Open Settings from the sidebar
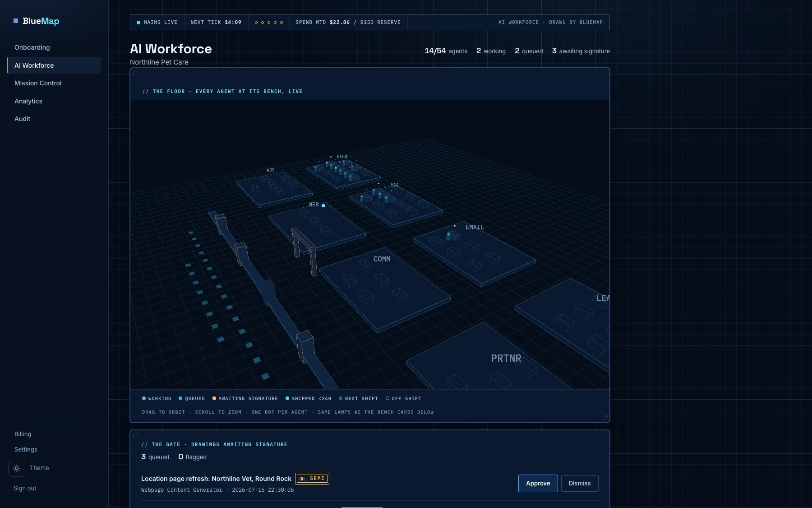Screen dimensions: 812x508 (x=26, y=449)
